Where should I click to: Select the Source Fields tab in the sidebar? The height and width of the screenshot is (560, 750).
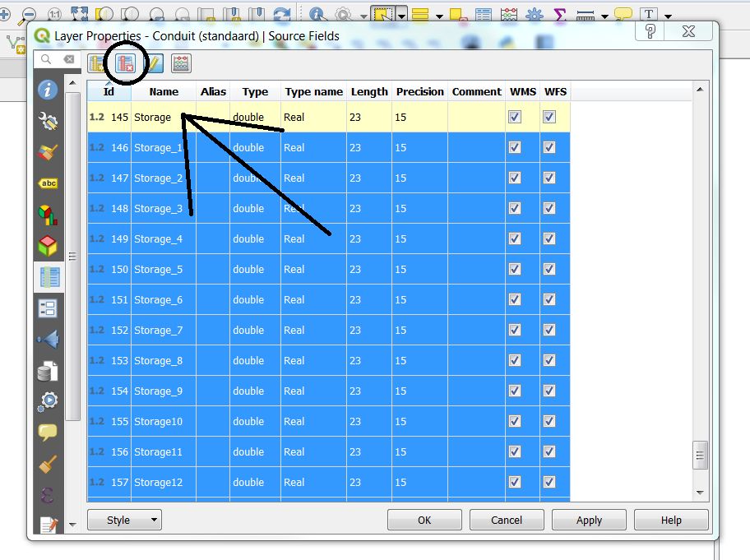click(49, 277)
